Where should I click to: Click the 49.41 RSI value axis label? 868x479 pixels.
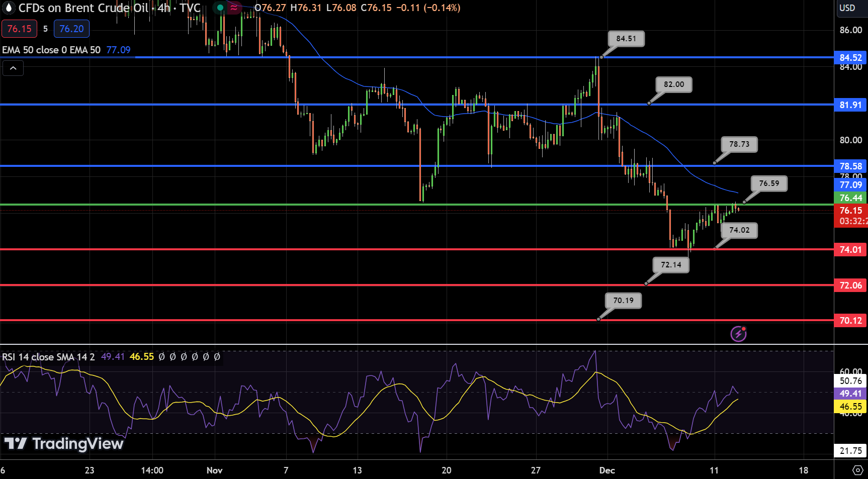click(850, 394)
